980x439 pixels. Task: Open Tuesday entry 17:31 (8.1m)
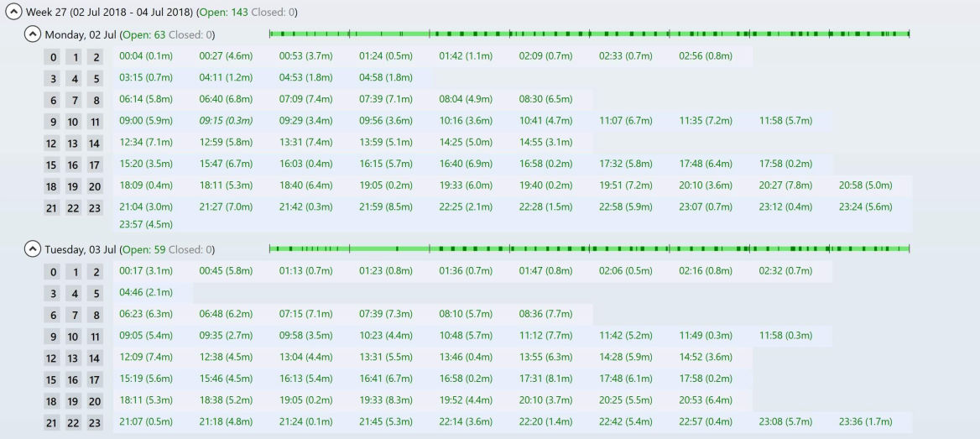545,379
